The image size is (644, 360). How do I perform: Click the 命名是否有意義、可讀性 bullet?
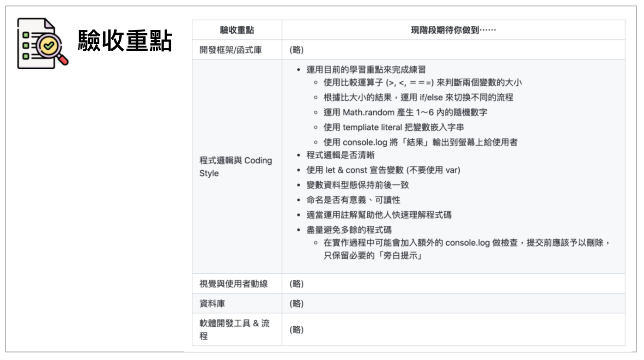click(x=354, y=200)
